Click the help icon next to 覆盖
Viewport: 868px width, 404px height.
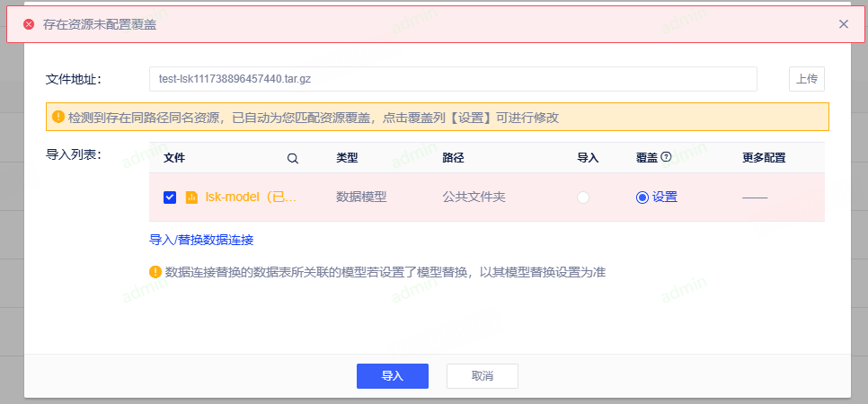pyautogui.click(x=667, y=157)
